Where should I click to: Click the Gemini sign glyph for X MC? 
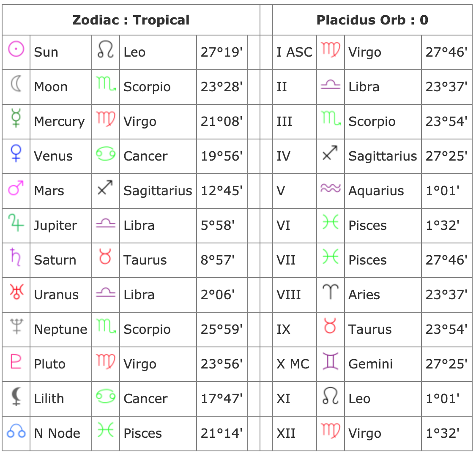(330, 361)
